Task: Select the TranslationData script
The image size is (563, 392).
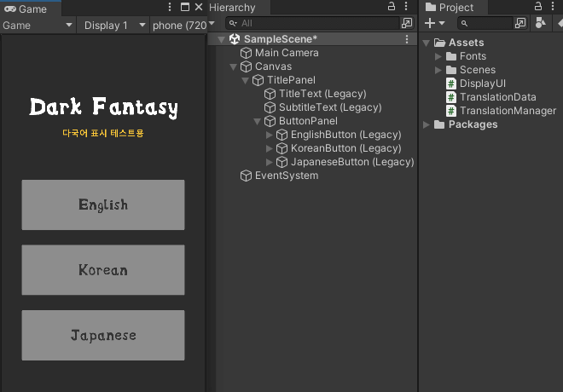Action: 497,97
